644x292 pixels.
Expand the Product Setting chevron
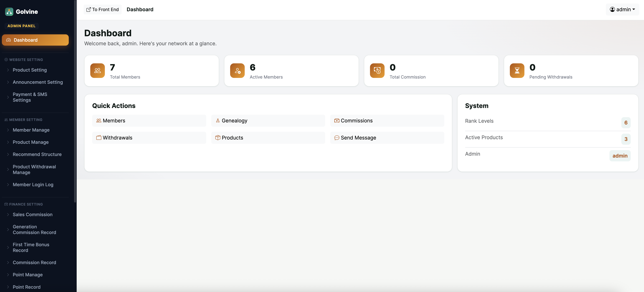[8, 70]
